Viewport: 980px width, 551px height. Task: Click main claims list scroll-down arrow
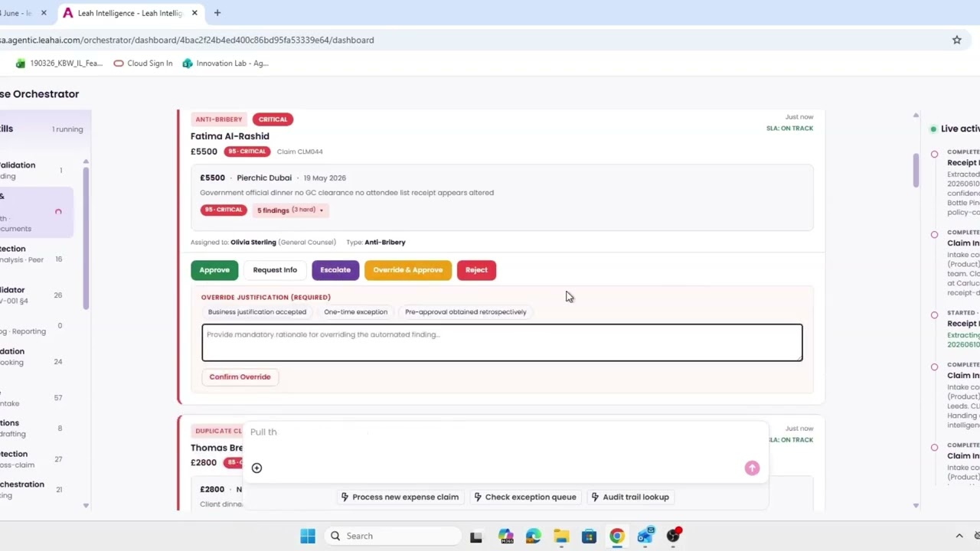point(916,505)
